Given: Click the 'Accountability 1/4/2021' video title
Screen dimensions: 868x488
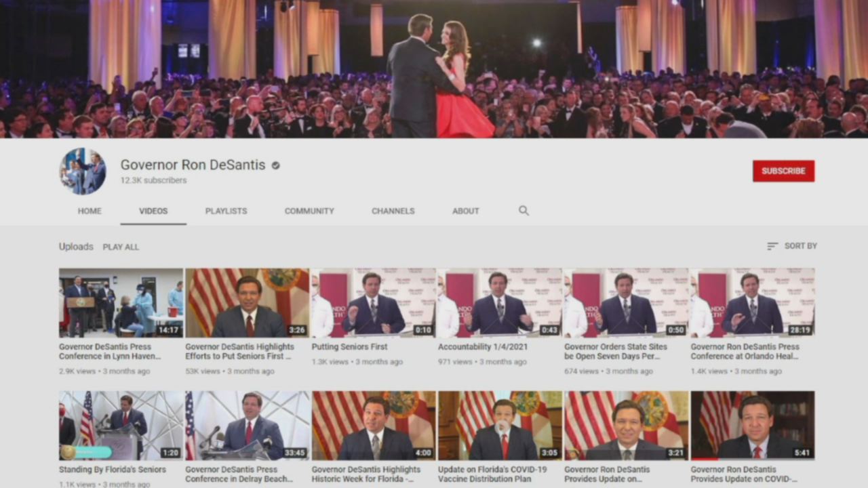Looking at the screenshot, I should (483, 346).
